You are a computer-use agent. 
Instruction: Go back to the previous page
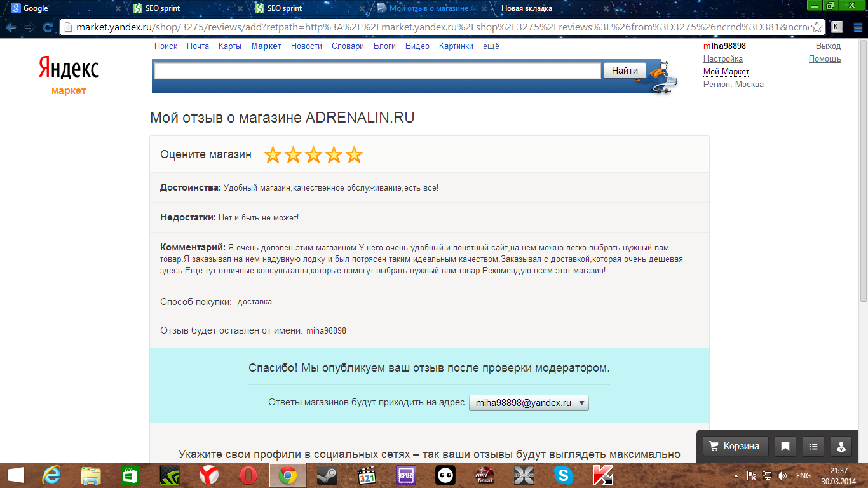click(x=11, y=27)
